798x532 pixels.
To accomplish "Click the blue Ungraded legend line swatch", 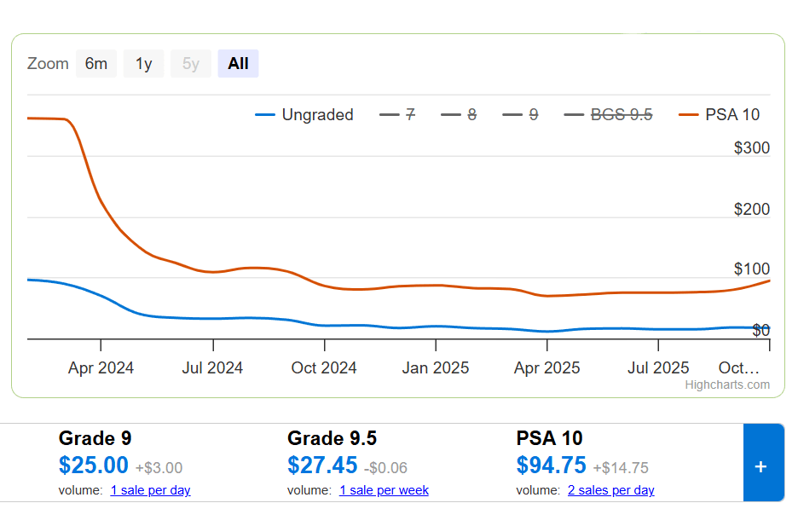I will tap(265, 115).
